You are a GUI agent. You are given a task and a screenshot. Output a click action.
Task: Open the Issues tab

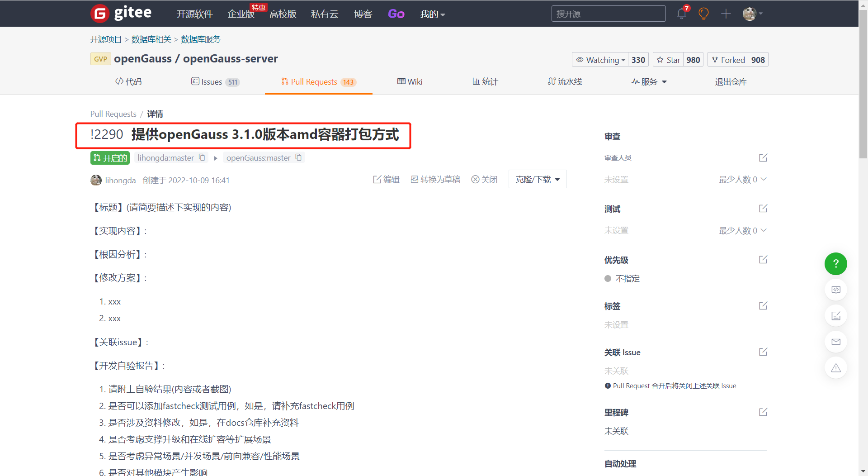tap(215, 82)
